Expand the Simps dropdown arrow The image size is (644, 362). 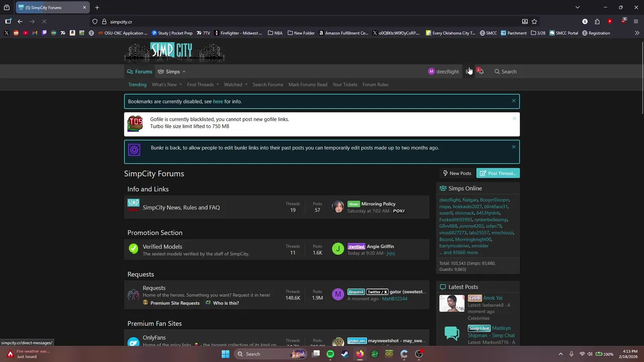click(184, 71)
